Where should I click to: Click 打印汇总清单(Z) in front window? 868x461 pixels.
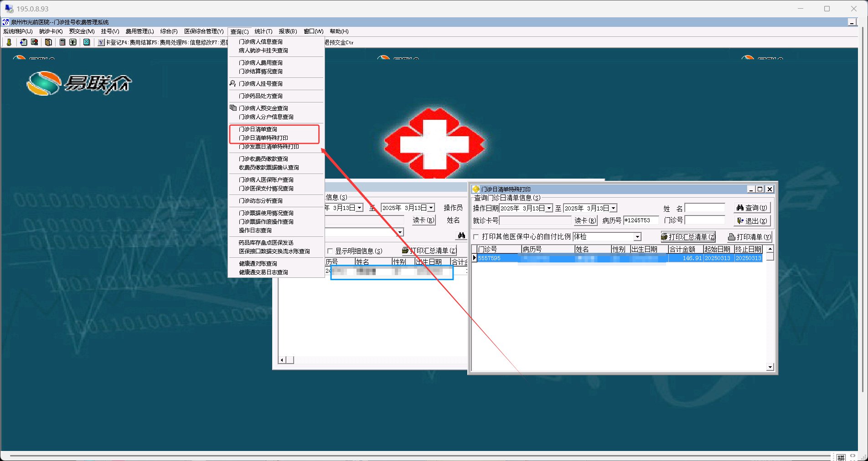tap(688, 237)
